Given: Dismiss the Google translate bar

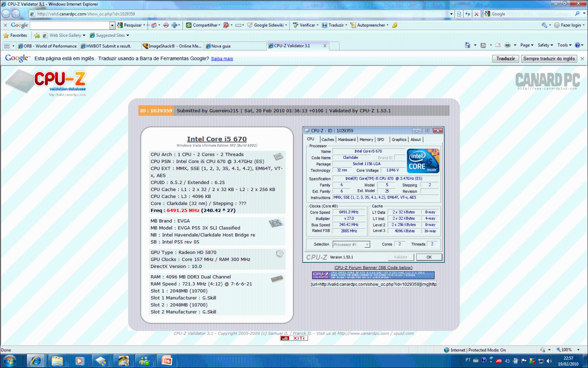Looking at the screenshot, I should click(582, 59).
